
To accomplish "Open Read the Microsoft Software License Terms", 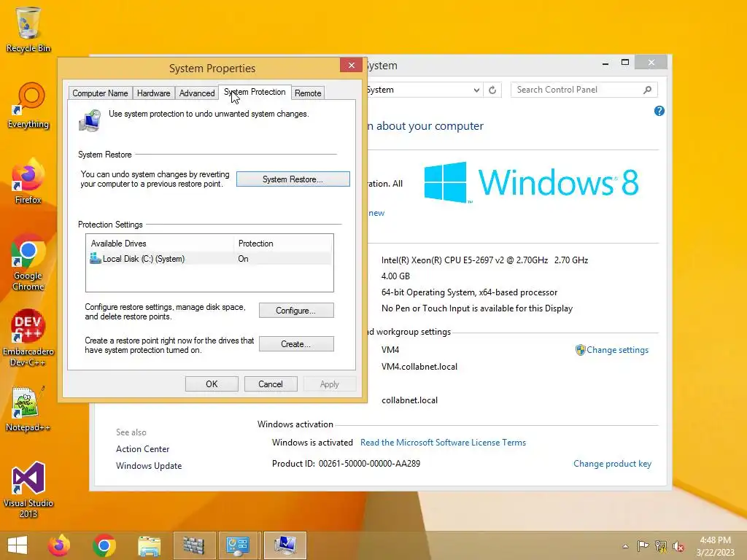I will pos(443,443).
